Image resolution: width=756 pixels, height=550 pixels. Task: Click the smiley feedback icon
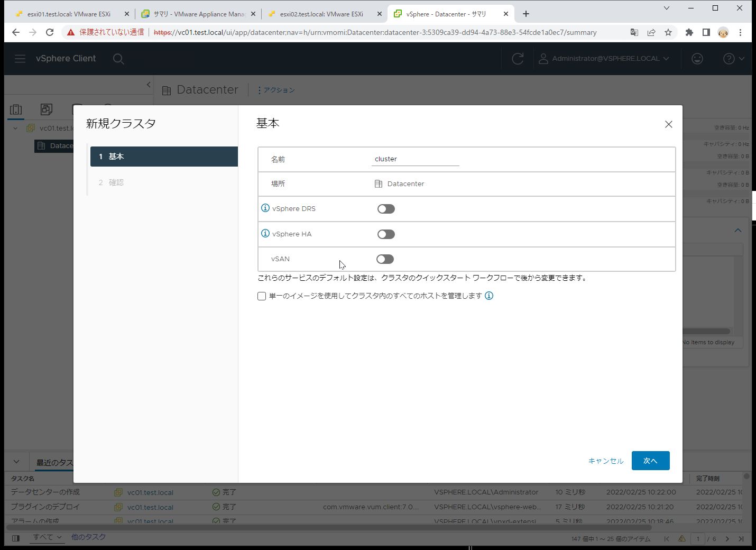[x=697, y=59]
